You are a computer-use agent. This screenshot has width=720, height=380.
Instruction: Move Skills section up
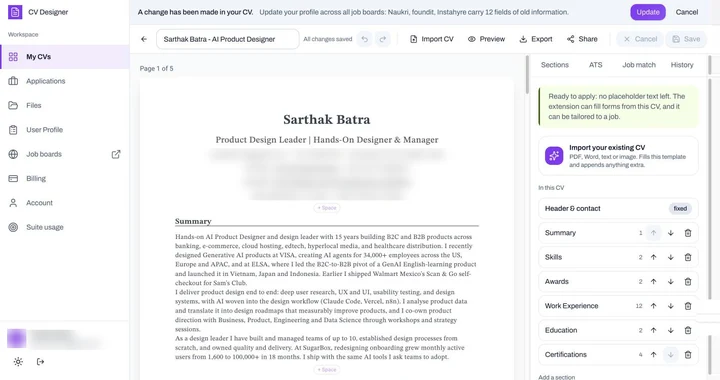click(x=653, y=257)
